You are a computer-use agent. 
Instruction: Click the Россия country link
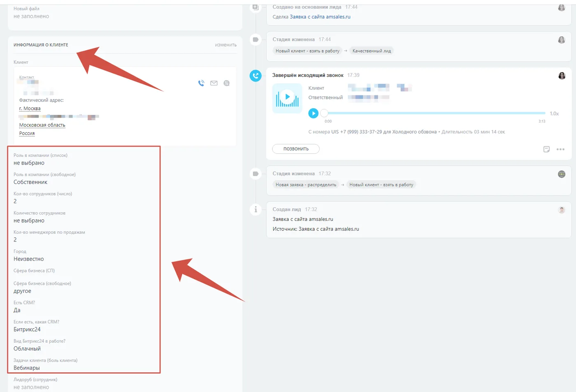pos(27,133)
